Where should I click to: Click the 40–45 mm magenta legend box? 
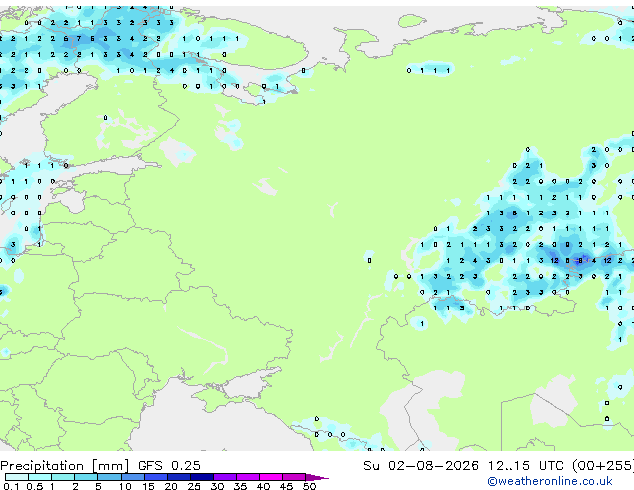click(x=271, y=477)
